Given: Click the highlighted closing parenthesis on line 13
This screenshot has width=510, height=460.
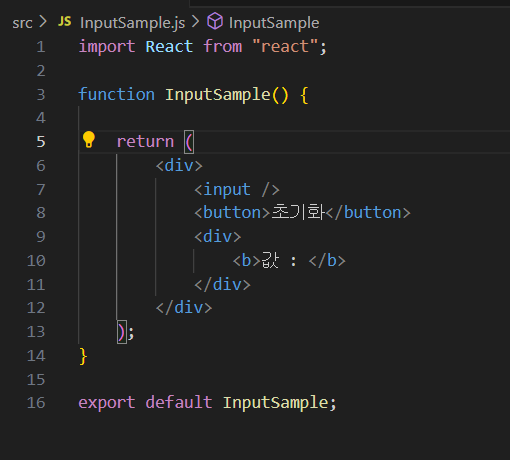Looking at the screenshot, I should [x=122, y=332].
